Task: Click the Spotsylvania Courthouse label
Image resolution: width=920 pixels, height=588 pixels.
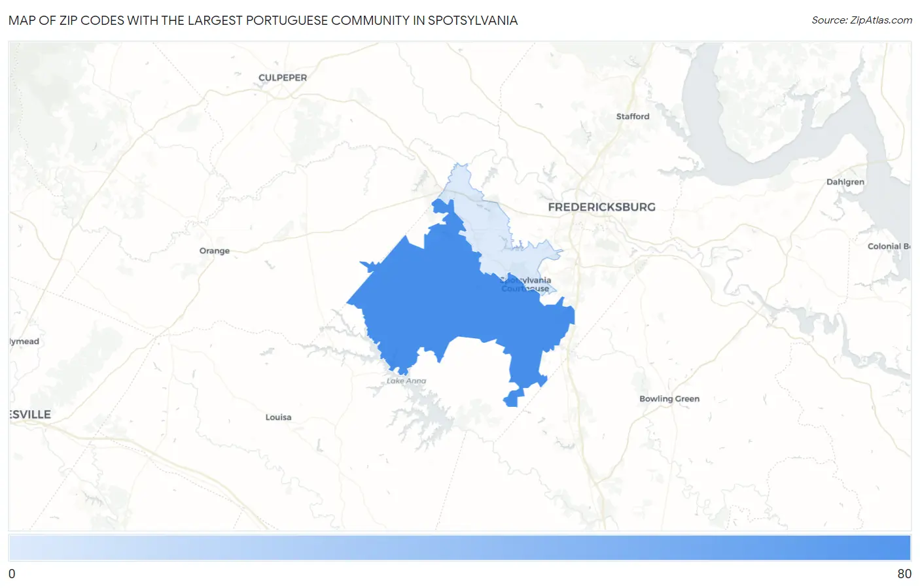Action: coord(526,284)
